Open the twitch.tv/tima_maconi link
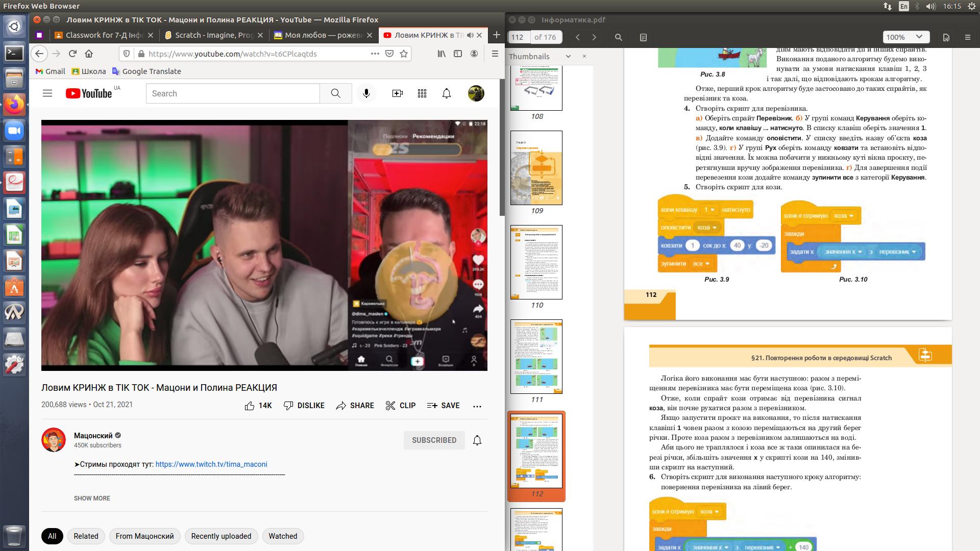 tap(211, 464)
